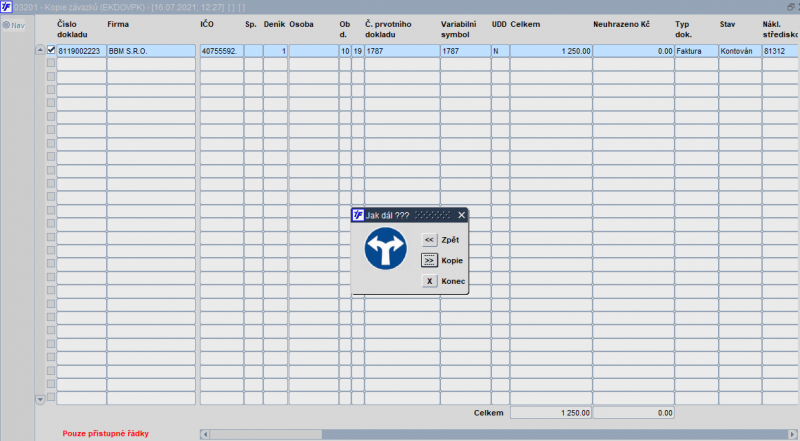Click the blue fork arrows sign icon

click(386, 249)
